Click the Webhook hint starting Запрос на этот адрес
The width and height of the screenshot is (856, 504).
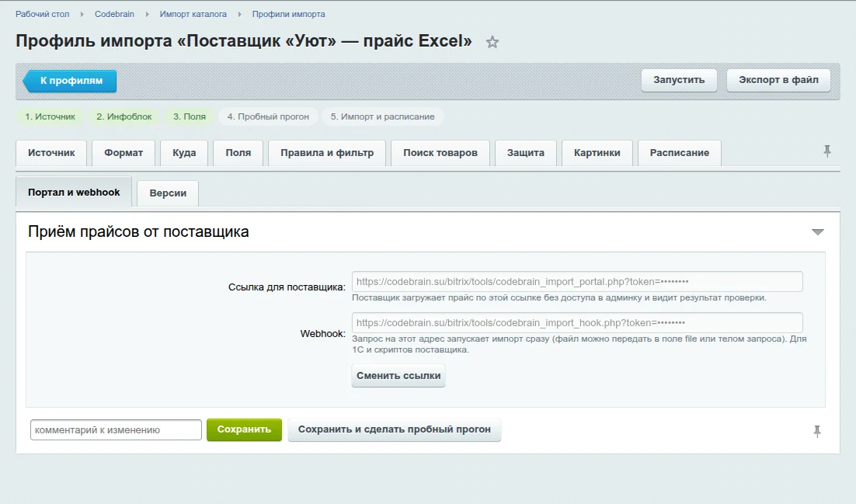pos(579,344)
